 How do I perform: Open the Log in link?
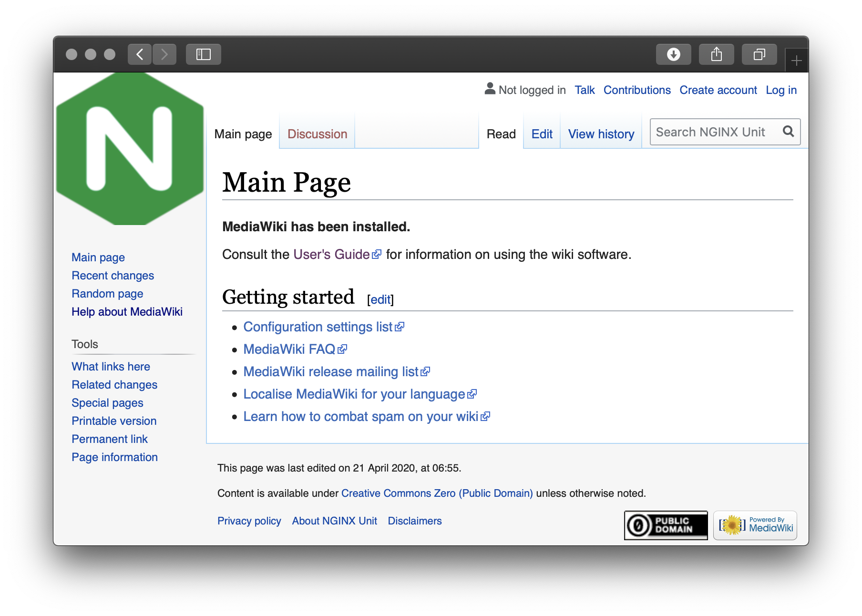781,90
